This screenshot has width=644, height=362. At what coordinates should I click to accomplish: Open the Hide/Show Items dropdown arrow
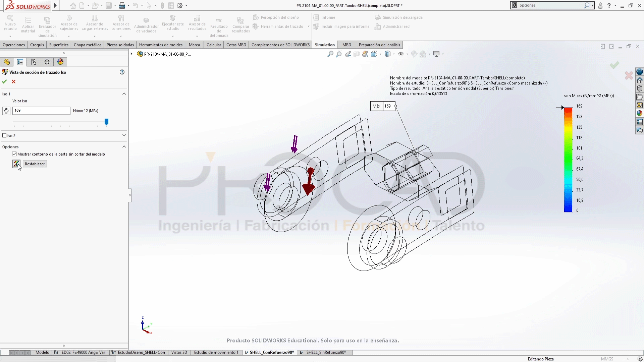(407, 54)
